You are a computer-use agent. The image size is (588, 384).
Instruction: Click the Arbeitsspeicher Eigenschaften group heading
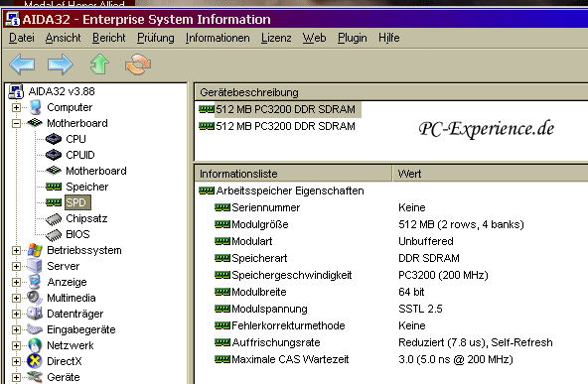pyautogui.click(x=281, y=191)
